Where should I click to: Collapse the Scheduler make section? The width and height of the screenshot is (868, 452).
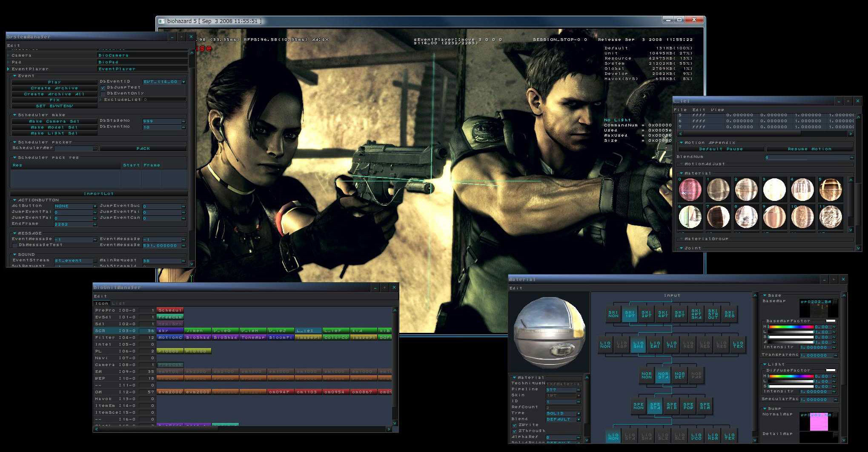pos(14,115)
